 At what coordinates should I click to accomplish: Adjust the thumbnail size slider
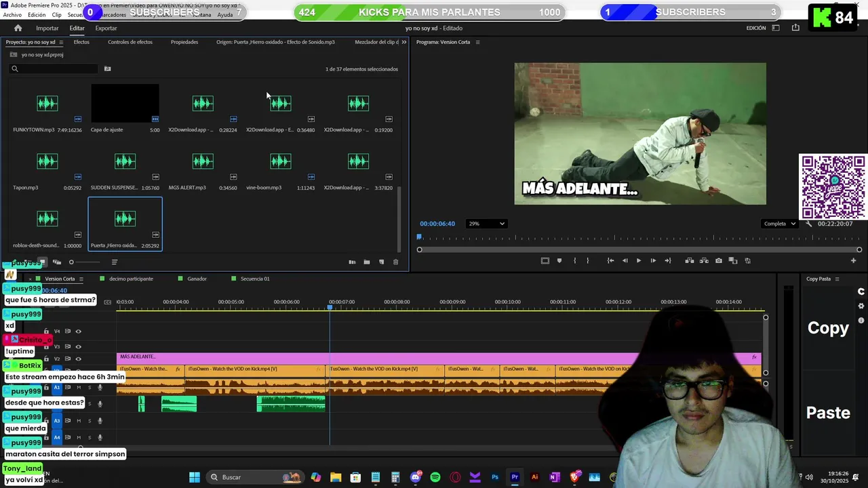point(85,262)
